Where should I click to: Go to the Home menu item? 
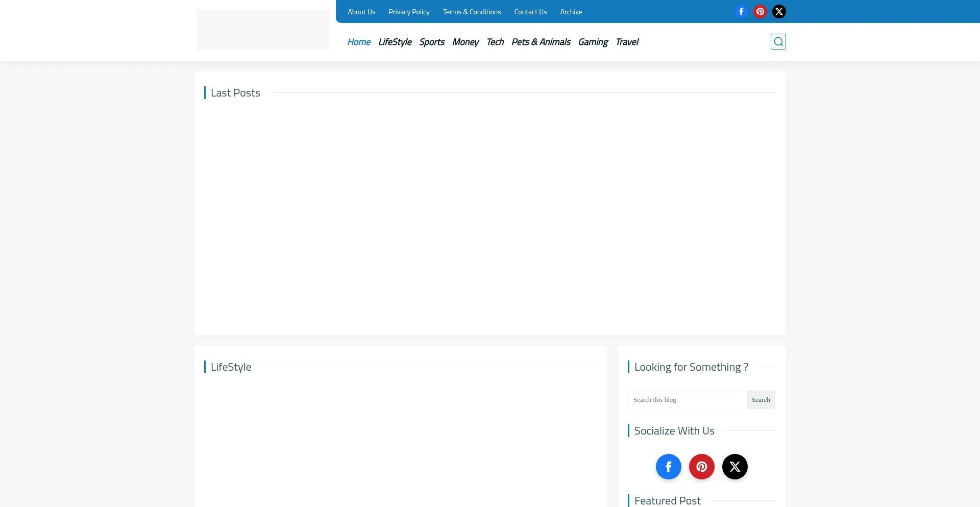(359, 42)
